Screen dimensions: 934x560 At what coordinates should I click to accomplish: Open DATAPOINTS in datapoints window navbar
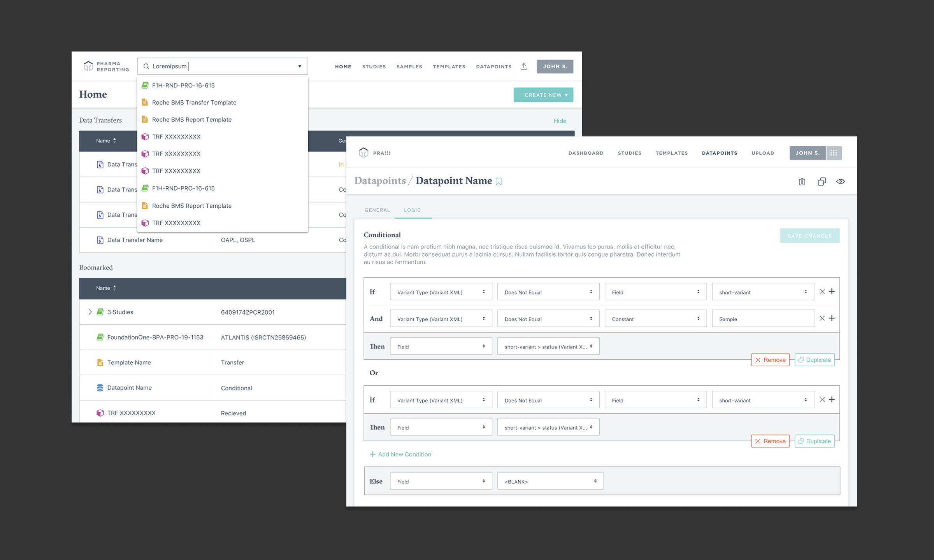(x=720, y=153)
